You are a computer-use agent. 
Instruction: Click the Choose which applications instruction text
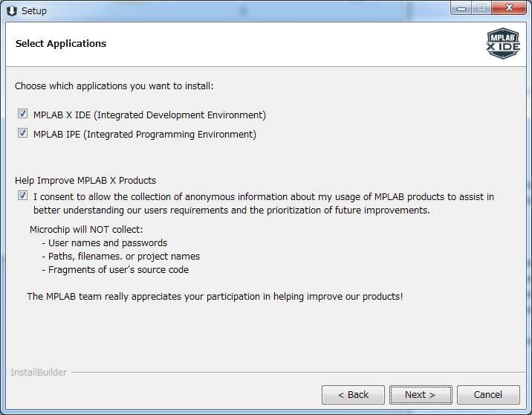click(114, 86)
